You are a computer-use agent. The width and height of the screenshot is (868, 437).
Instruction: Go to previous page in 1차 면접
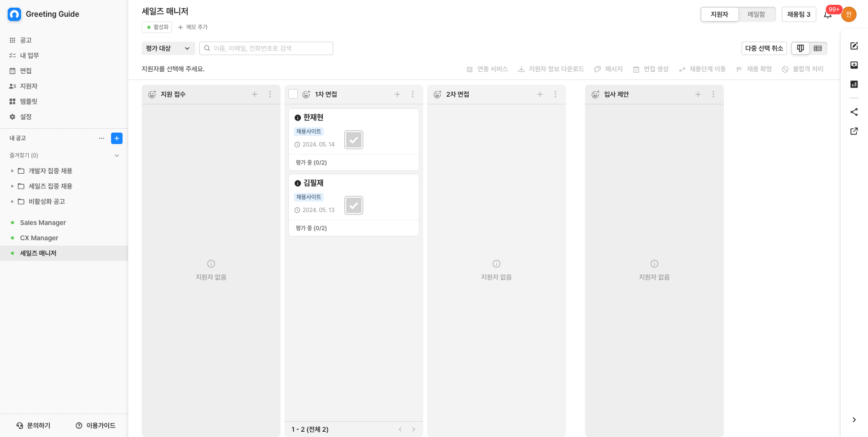400,429
